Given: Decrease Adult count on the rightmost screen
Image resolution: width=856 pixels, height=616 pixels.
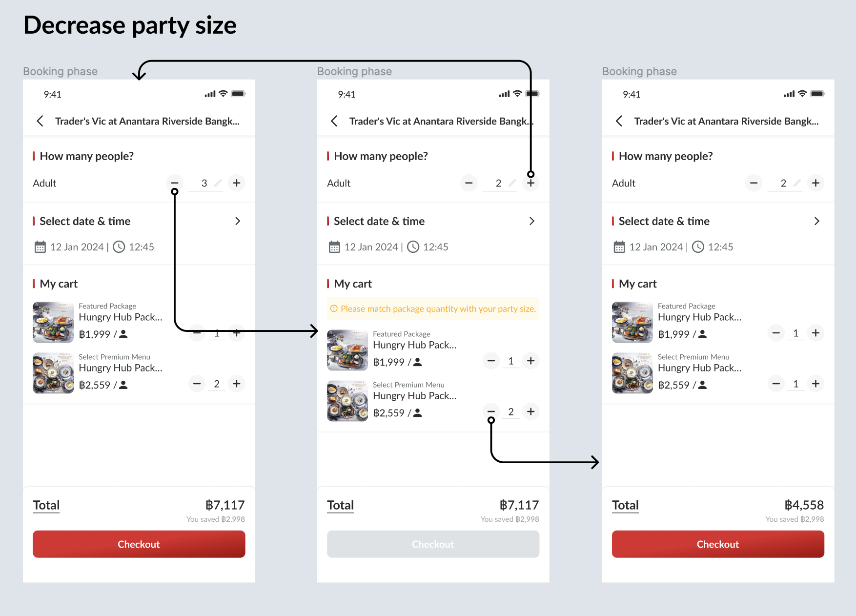Looking at the screenshot, I should [754, 183].
